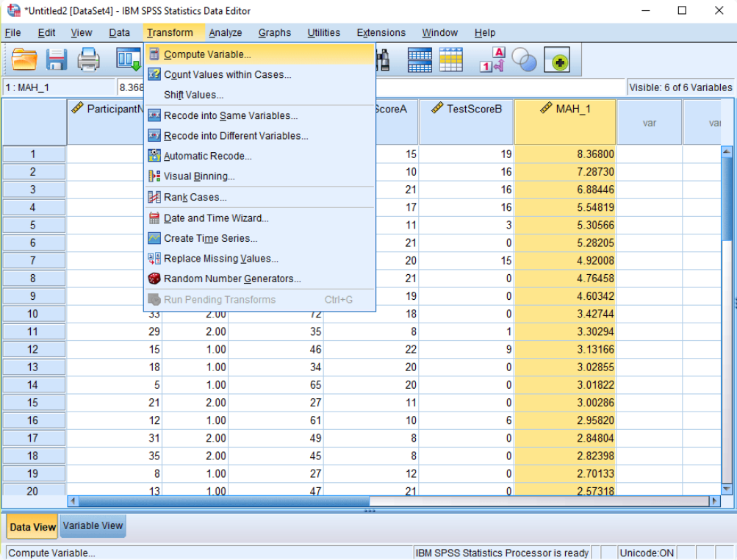Click Rank Cases icon
737x560 pixels.
[x=154, y=197]
